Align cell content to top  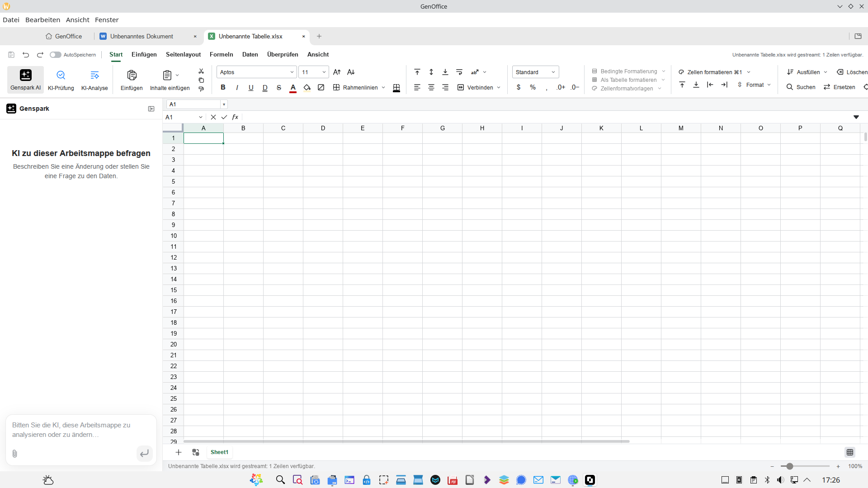[x=417, y=72]
